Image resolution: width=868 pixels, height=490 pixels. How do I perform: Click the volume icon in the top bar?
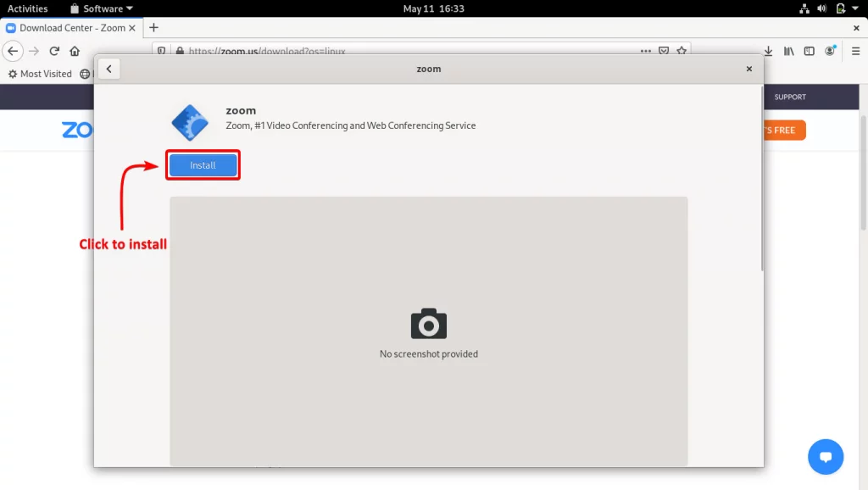[821, 8]
